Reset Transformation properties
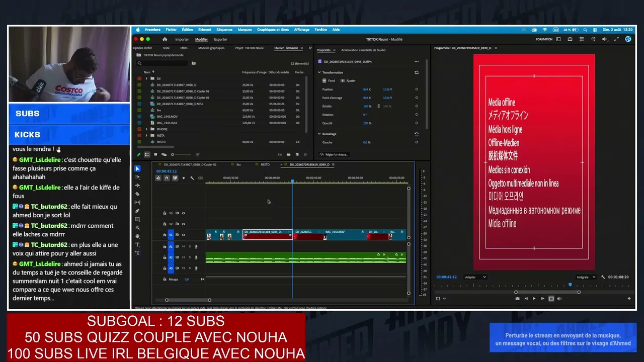Image resolution: width=644 pixels, height=362 pixels. (x=417, y=72)
